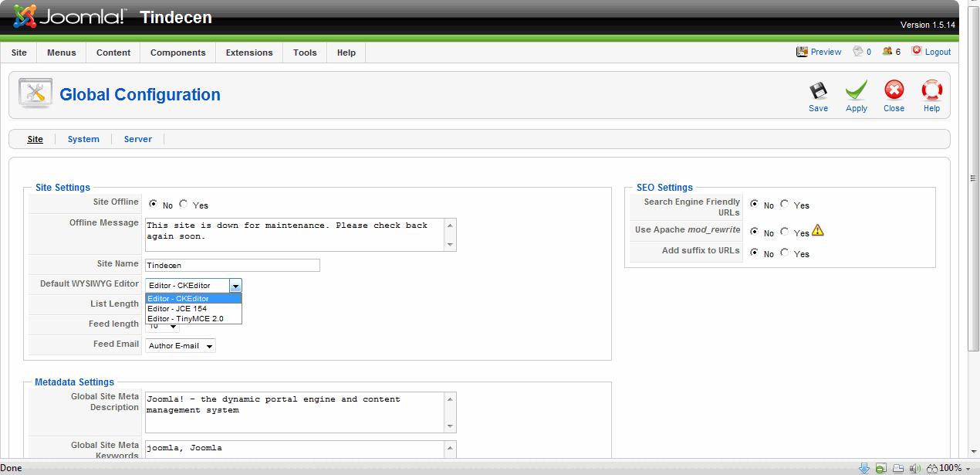Select Yes for Add suffix to URLs
This screenshot has width=980, height=475.
[784, 253]
